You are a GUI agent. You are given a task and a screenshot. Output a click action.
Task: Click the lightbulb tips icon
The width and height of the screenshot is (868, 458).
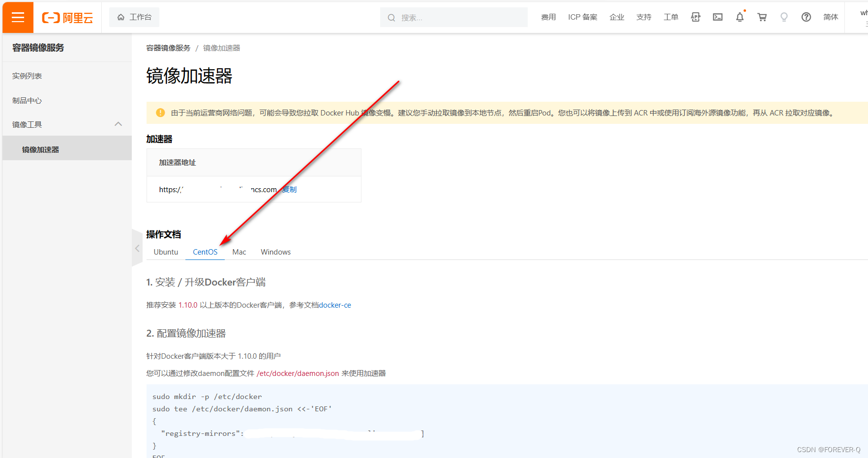pos(784,17)
